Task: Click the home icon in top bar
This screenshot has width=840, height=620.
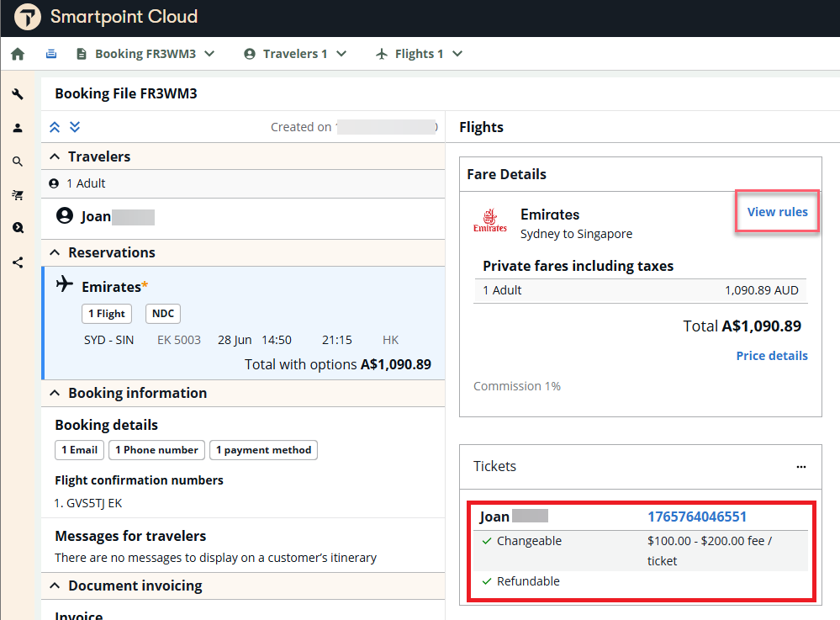Action: tap(18, 54)
